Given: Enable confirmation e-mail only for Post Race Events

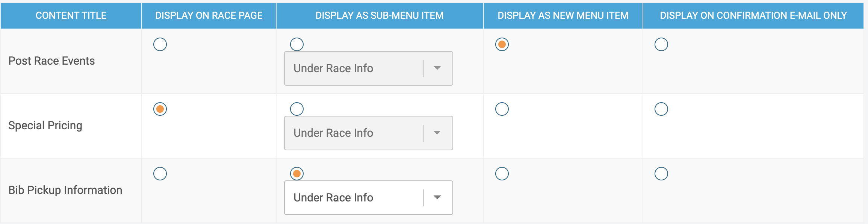Looking at the screenshot, I should pos(661,44).
